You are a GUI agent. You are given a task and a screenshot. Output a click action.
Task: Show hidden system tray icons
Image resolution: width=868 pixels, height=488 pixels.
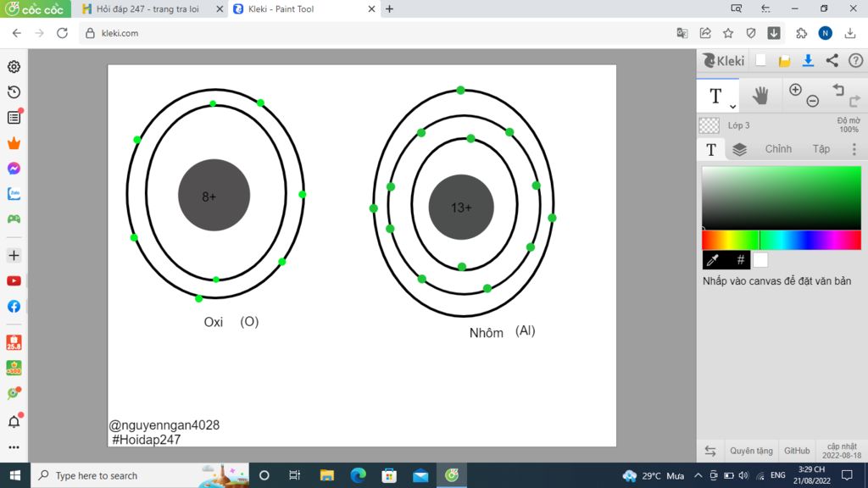click(698, 475)
